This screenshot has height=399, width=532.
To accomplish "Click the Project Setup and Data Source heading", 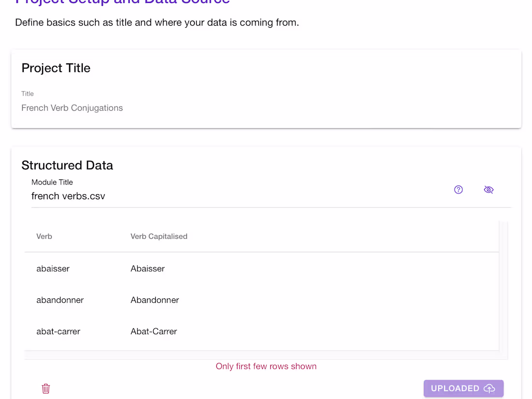I will (x=122, y=2).
